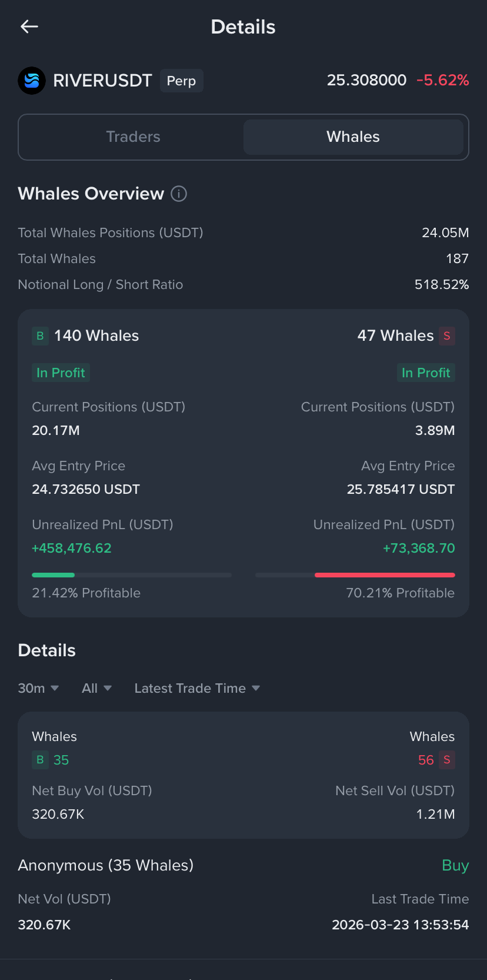Tap the green B badge beside 140 Whales
This screenshot has width=487, height=980.
(x=40, y=336)
